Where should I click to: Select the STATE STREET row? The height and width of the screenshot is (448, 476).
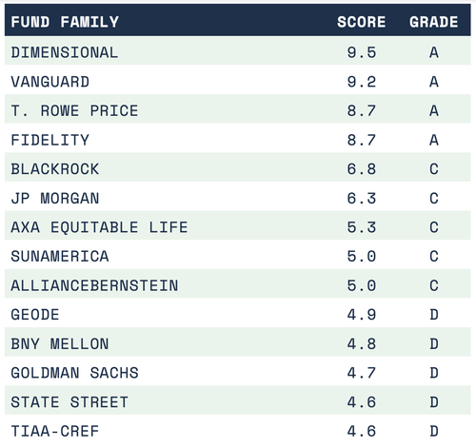[238, 402]
